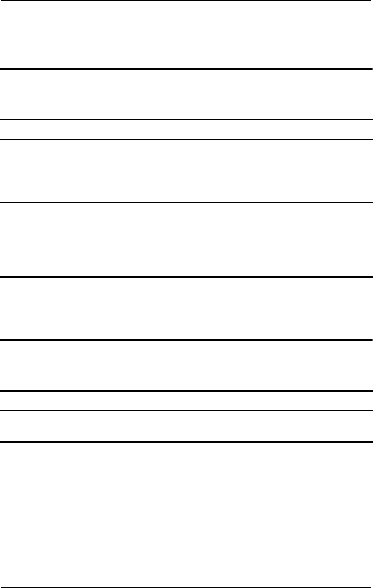Click the last empty row of the upper table

click(x=187, y=261)
